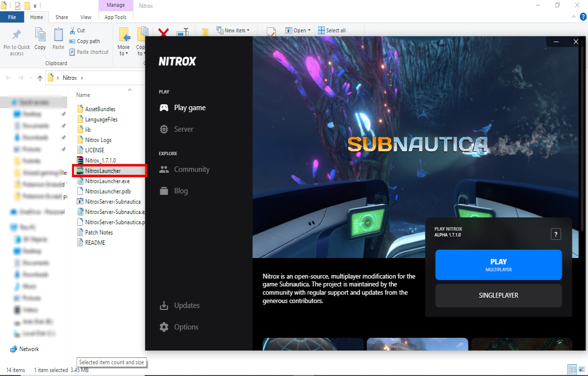Click the Play game controller icon
588x376 pixels.
coord(164,108)
